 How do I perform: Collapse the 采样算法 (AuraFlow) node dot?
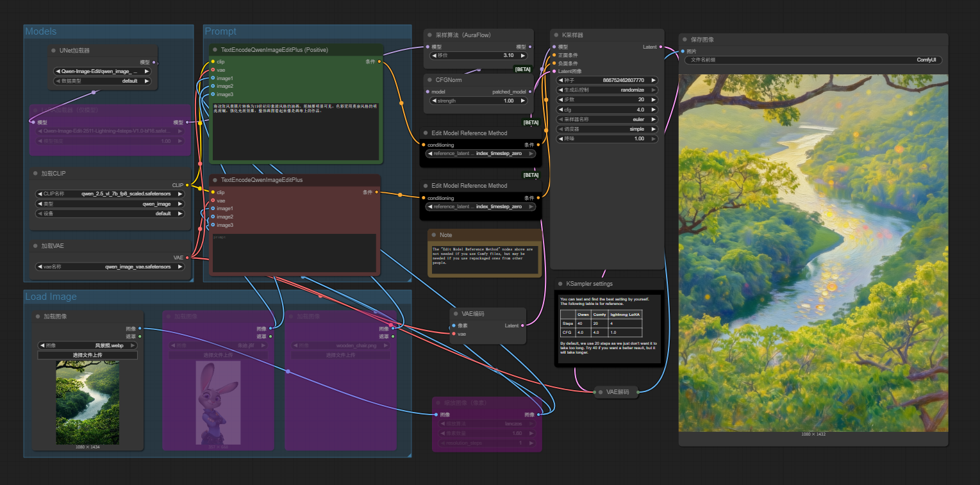(430, 35)
